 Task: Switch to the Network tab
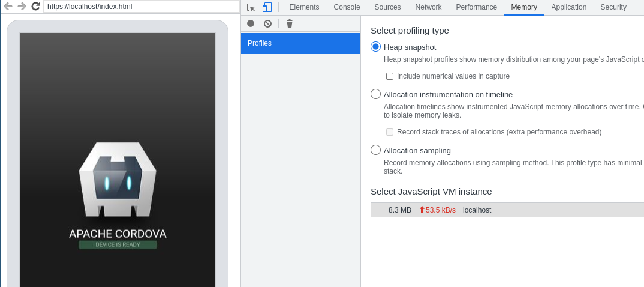point(428,7)
